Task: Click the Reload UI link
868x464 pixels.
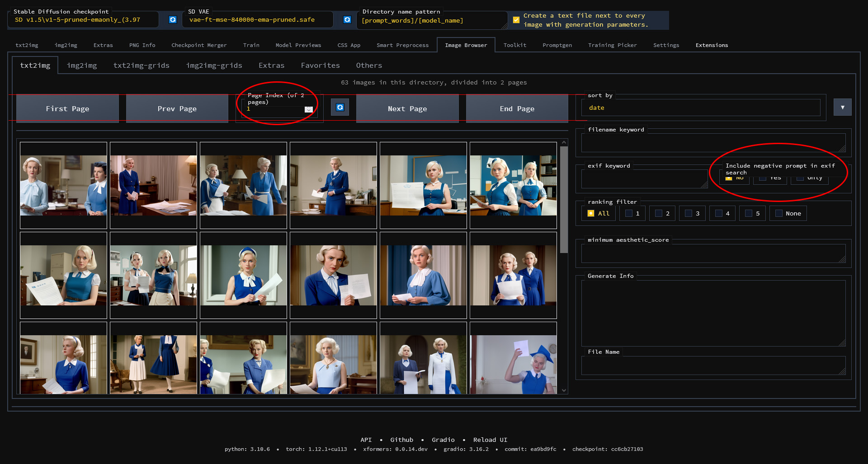Action: (x=490, y=440)
